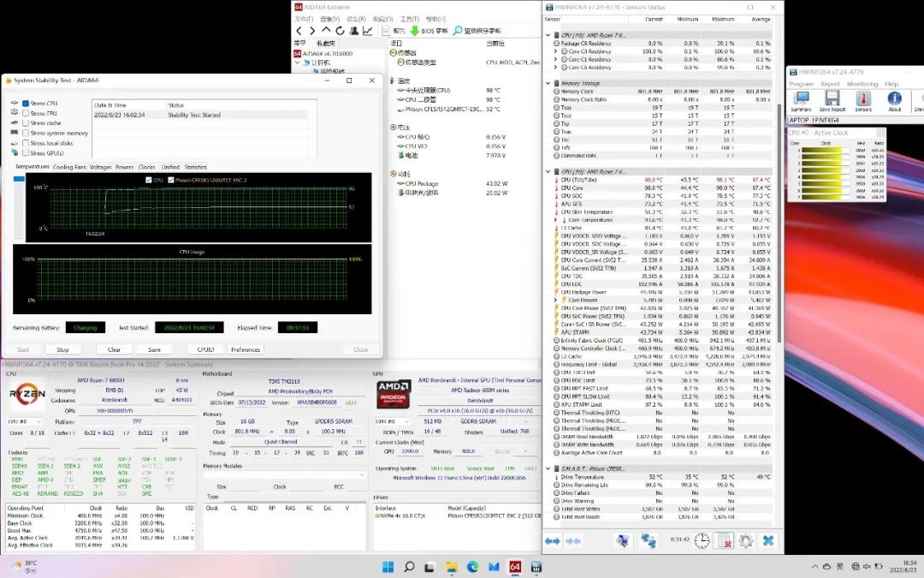Uncheck the Stress CPU checkbox

click(x=27, y=103)
